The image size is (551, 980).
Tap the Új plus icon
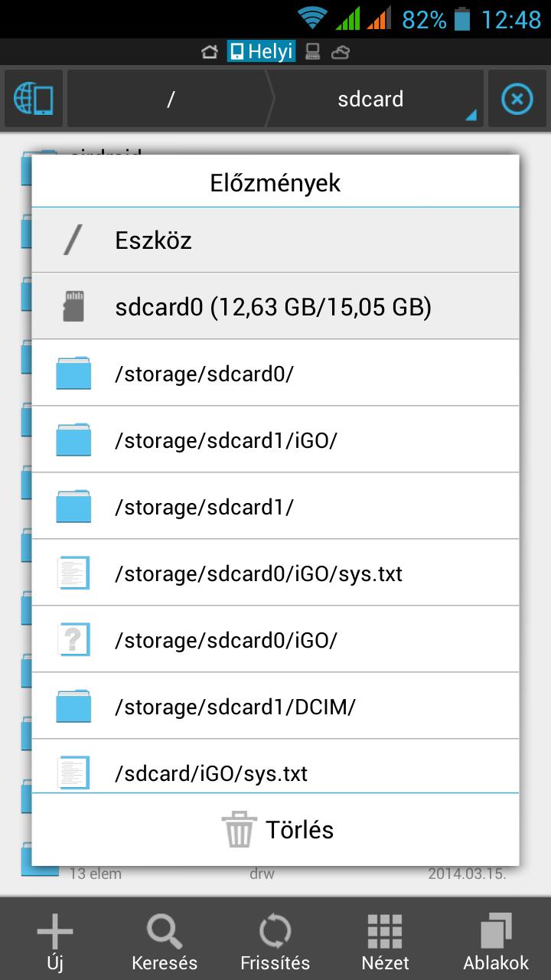click(x=55, y=941)
